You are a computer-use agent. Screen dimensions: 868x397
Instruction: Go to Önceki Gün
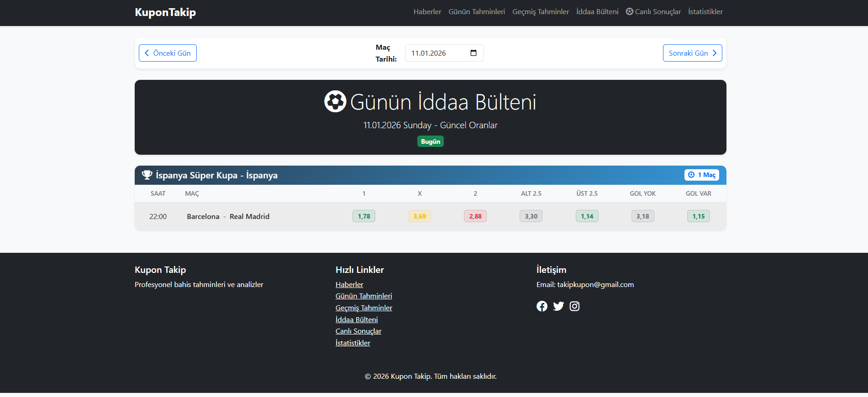168,53
